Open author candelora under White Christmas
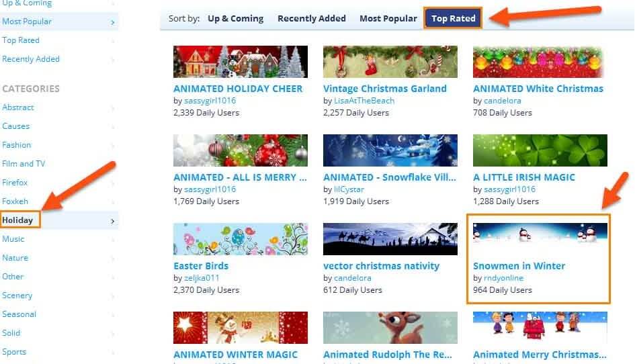 coord(502,101)
